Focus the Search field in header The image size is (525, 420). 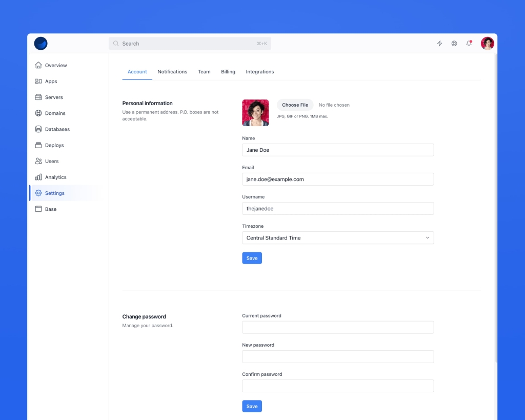(x=190, y=44)
